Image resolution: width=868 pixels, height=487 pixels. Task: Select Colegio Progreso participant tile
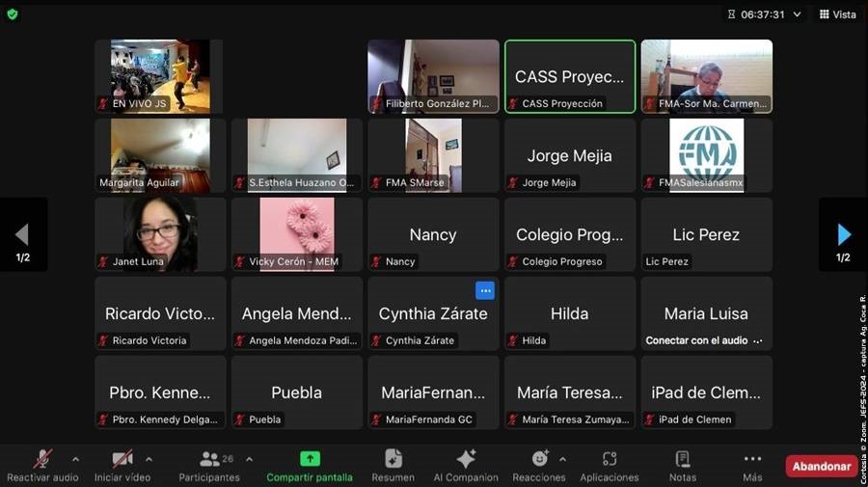pos(570,234)
